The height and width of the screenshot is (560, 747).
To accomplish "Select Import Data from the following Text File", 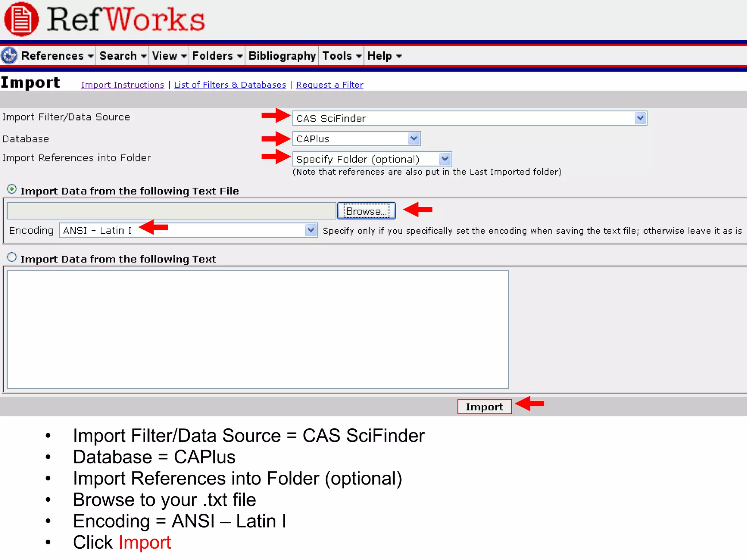I will [x=12, y=189].
